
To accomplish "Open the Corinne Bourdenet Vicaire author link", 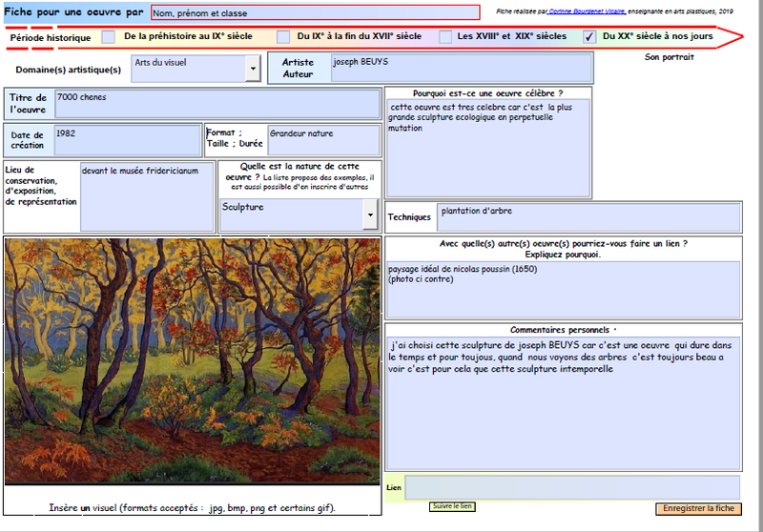I will pyautogui.click(x=587, y=11).
